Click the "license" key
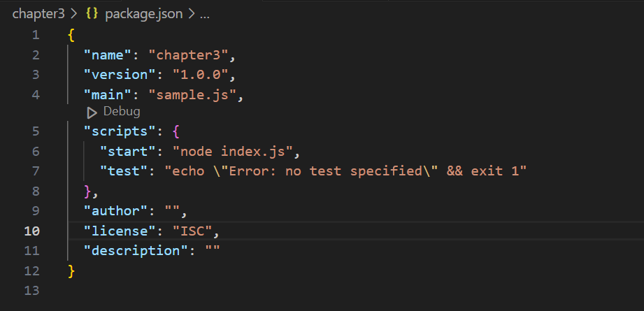644x311 pixels. [120, 231]
